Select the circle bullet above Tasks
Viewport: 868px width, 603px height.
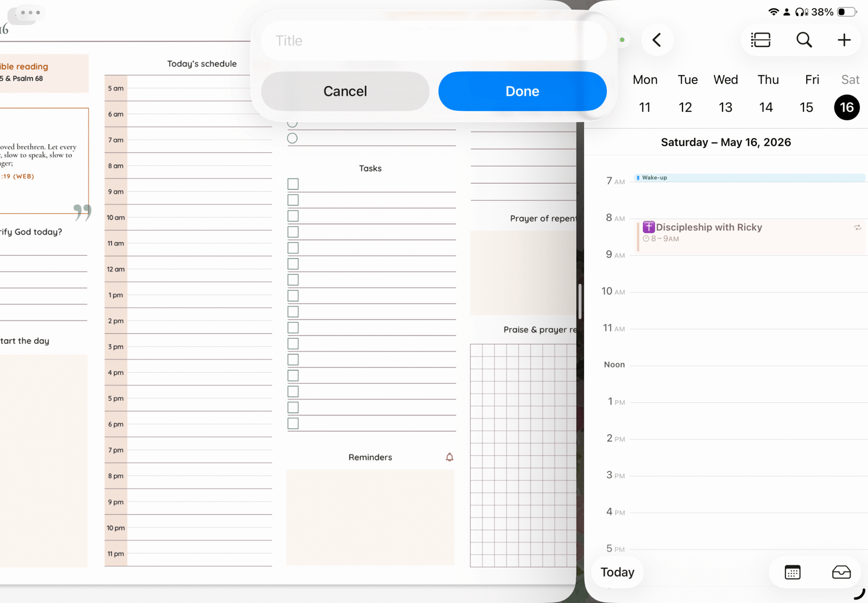pyautogui.click(x=292, y=138)
